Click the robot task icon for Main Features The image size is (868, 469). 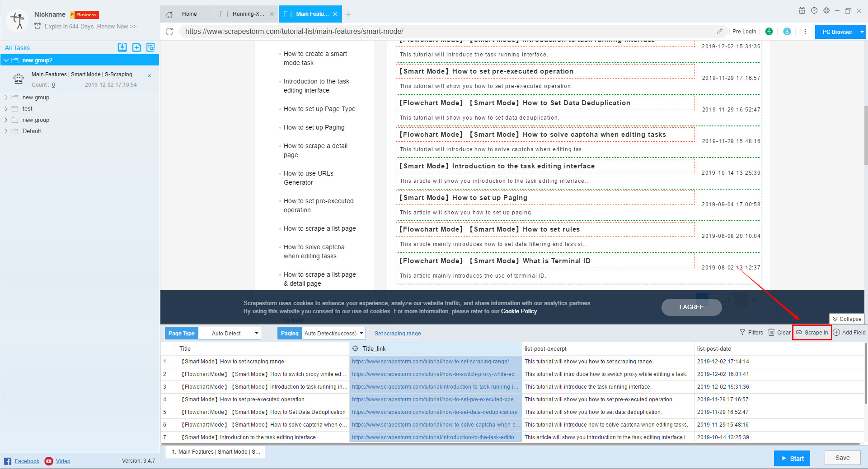(x=19, y=79)
